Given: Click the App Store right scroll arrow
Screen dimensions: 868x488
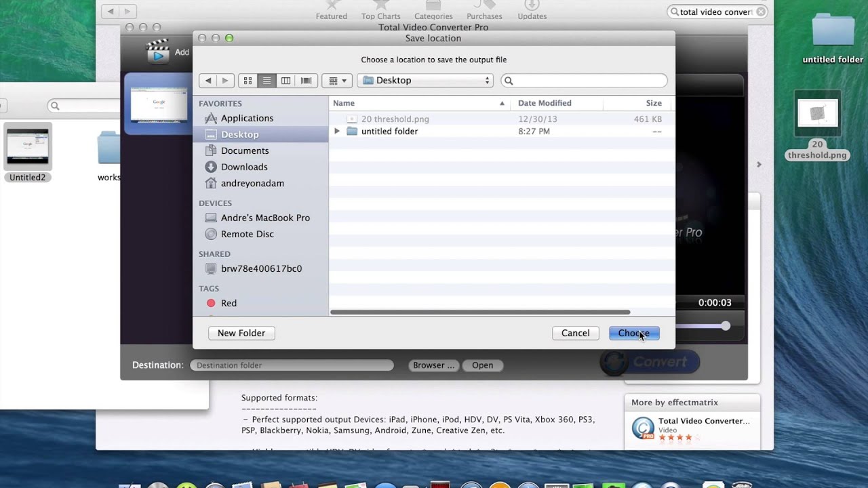Looking at the screenshot, I should coord(759,165).
